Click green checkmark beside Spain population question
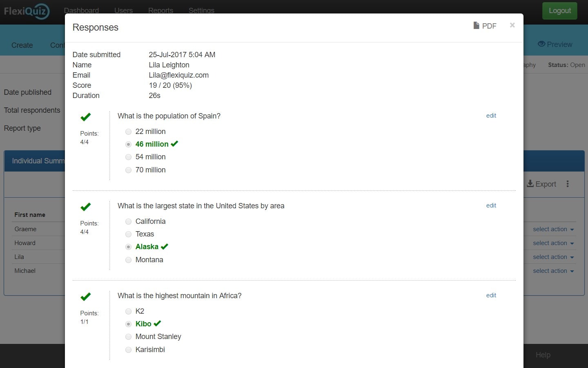 86,117
